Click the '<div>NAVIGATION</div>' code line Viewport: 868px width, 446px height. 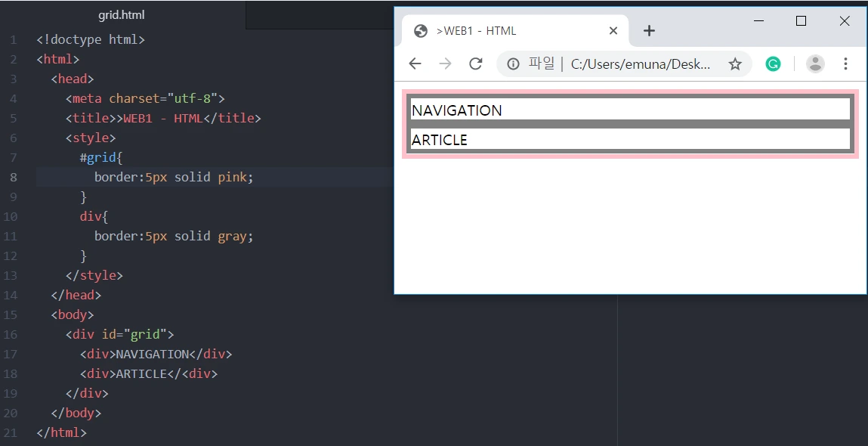156,354
